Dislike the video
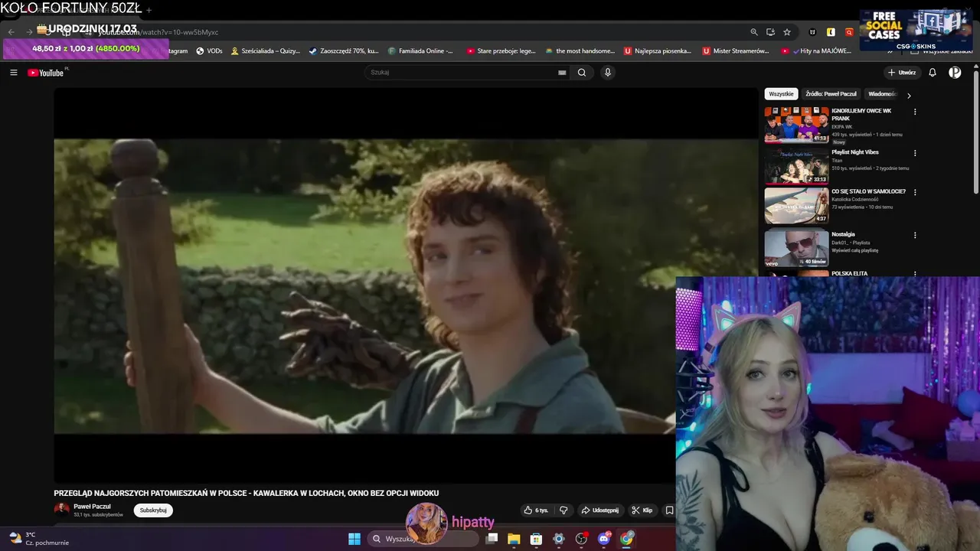 563,510
